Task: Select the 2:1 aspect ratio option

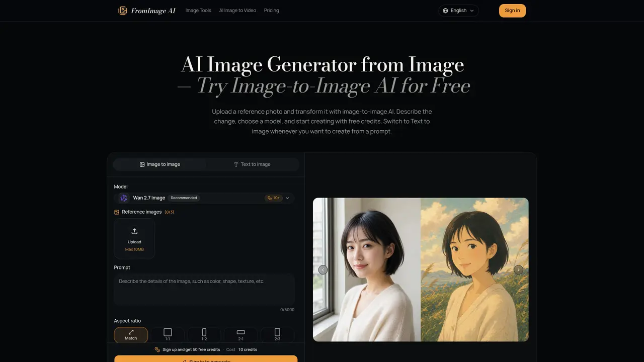Action: (x=240, y=335)
